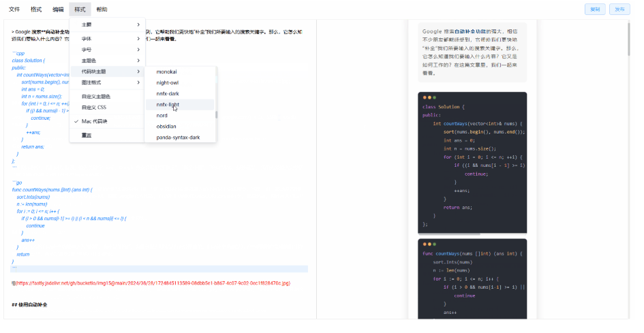Click the red jsdelivr image link line
Screen dimensions: 644x333
point(151,283)
